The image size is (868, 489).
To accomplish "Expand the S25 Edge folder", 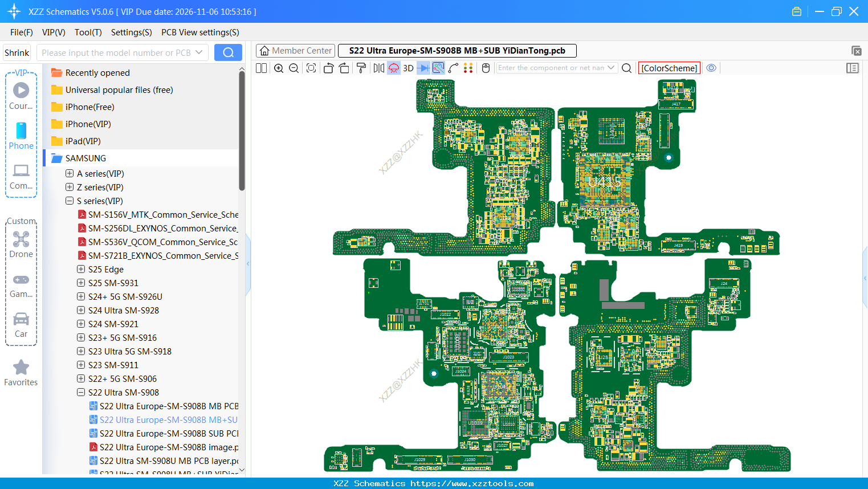I will tap(81, 269).
